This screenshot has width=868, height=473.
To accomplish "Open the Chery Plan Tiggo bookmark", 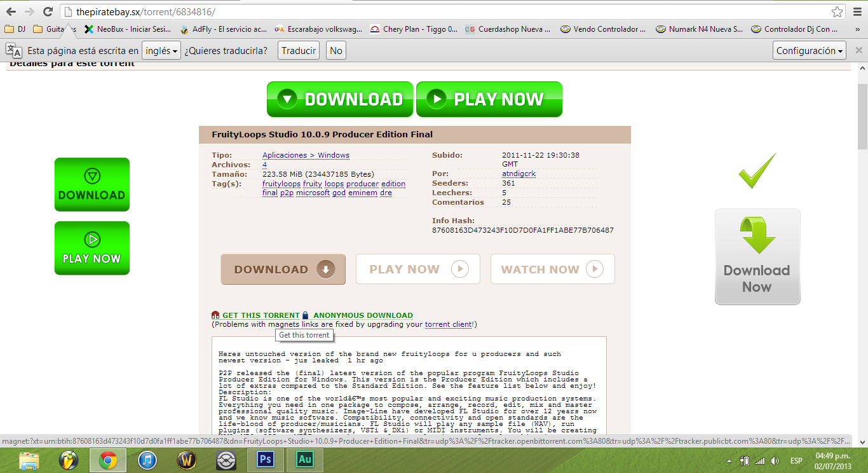I will coord(414,29).
